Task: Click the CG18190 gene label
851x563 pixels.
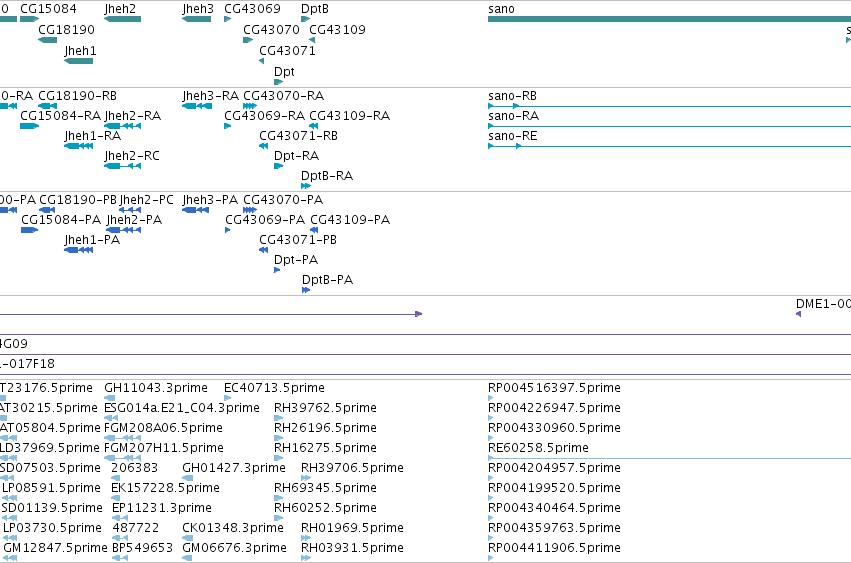Action: (66, 29)
